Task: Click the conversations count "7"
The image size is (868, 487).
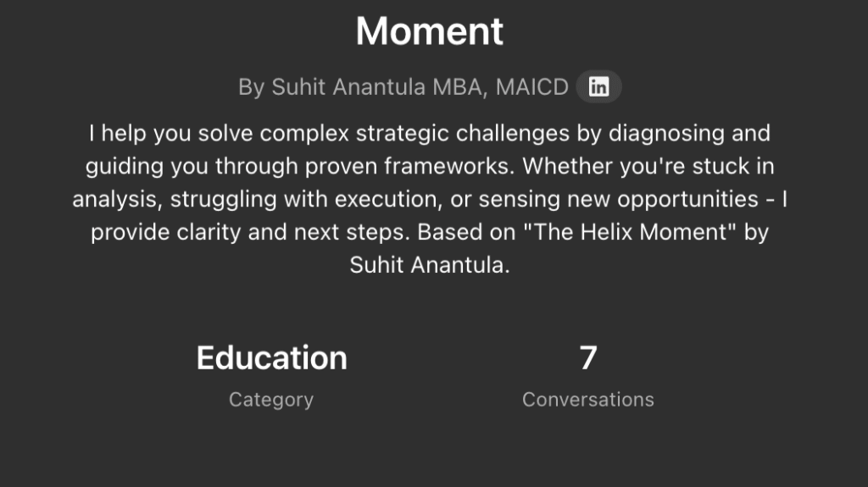Action: pos(588,358)
